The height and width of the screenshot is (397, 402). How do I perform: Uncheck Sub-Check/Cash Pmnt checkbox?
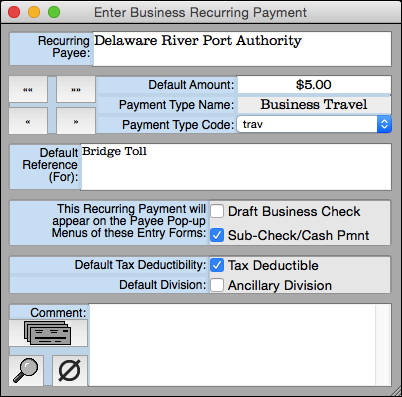tap(217, 235)
